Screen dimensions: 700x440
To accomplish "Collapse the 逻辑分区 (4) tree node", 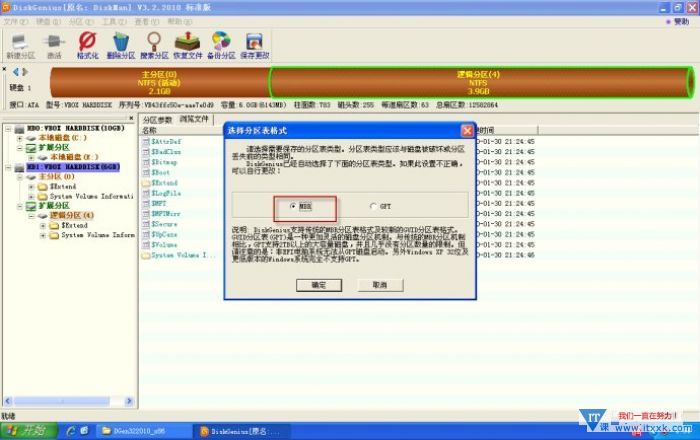I will pyautogui.click(x=31, y=216).
